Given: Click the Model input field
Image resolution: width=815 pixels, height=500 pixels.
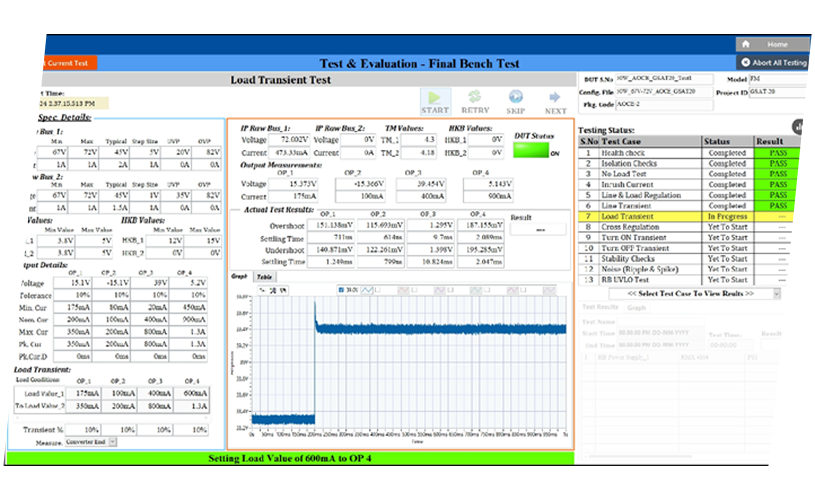Looking at the screenshot, I should pyautogui.click(x=778, y=79).
